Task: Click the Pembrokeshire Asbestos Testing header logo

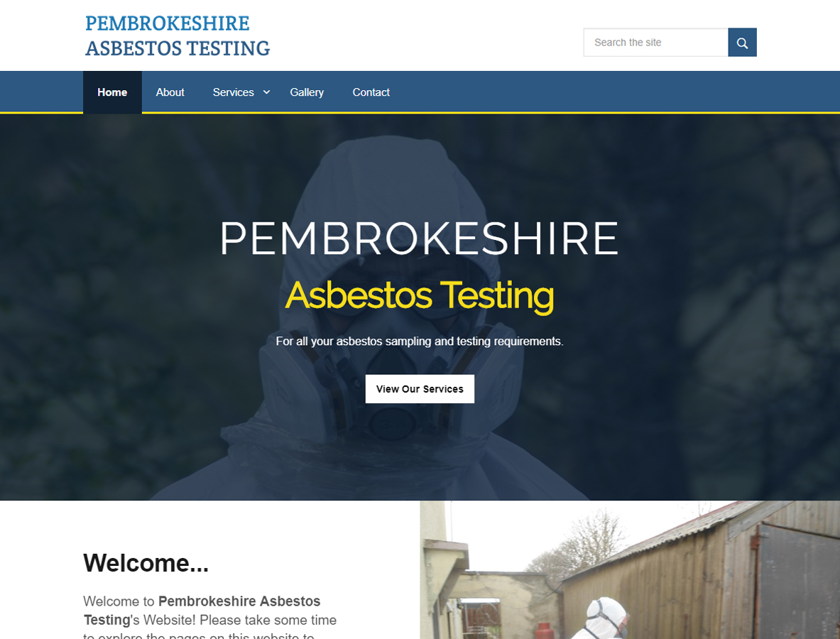Action: (x=178, y=36)
